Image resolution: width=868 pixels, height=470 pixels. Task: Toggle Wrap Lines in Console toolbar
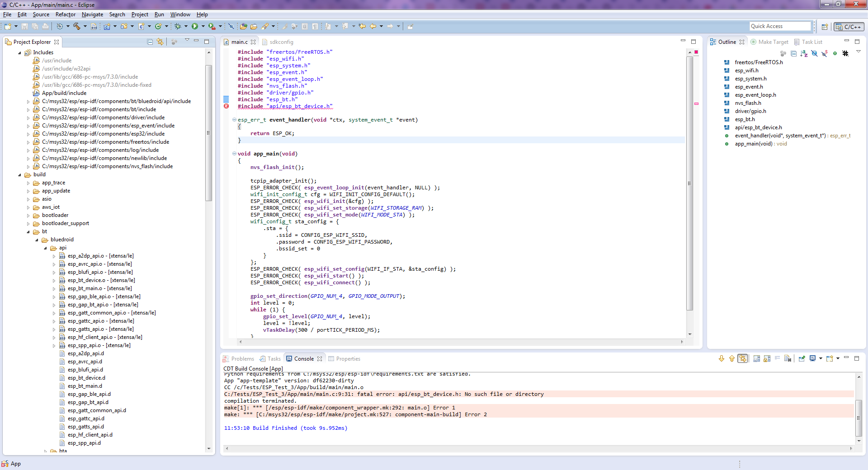(x=778, y=358)
